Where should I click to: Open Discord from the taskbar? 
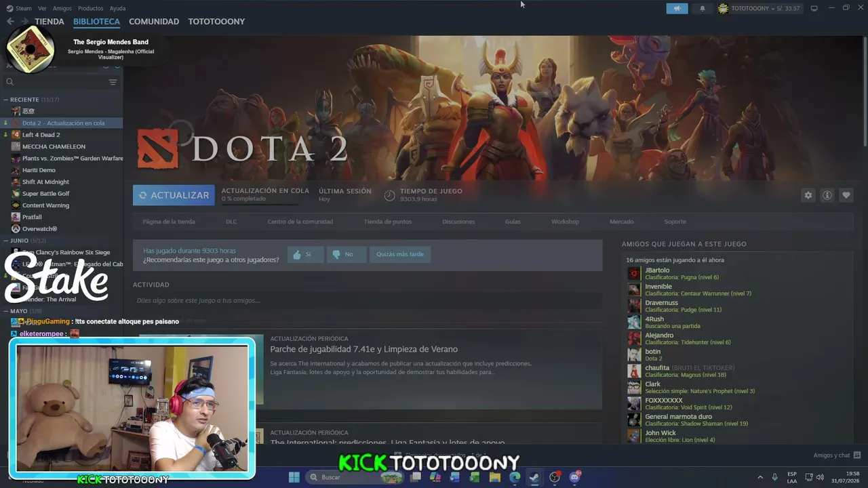pyautogui.click(x=575, y=477)
